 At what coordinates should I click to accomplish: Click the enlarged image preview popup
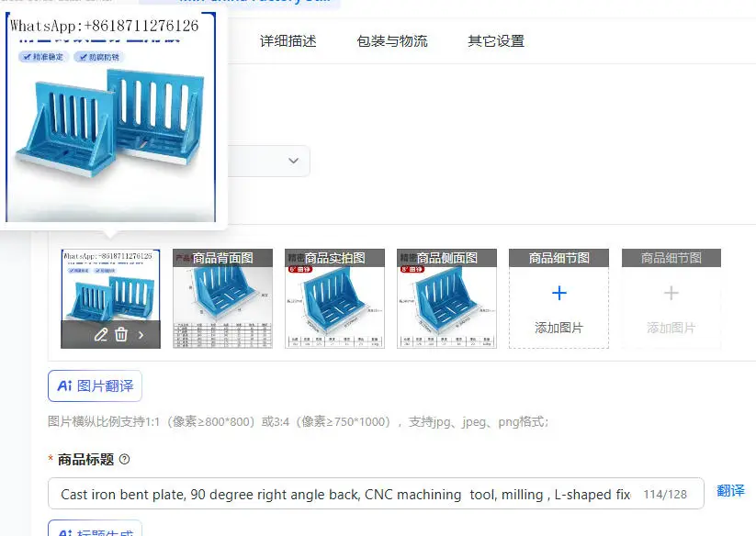[x=110, y=117]
